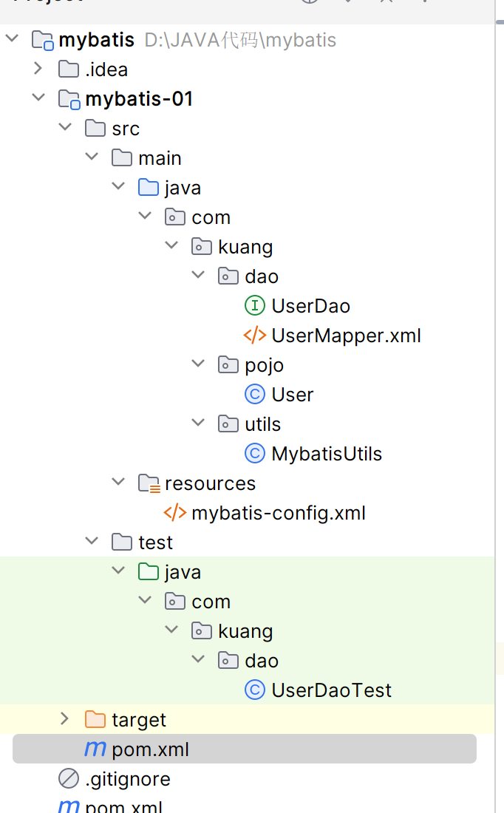504x813 pixels.
Task: Click the Maven icon of highlighted pom.xml
Action: click(95, 749)
